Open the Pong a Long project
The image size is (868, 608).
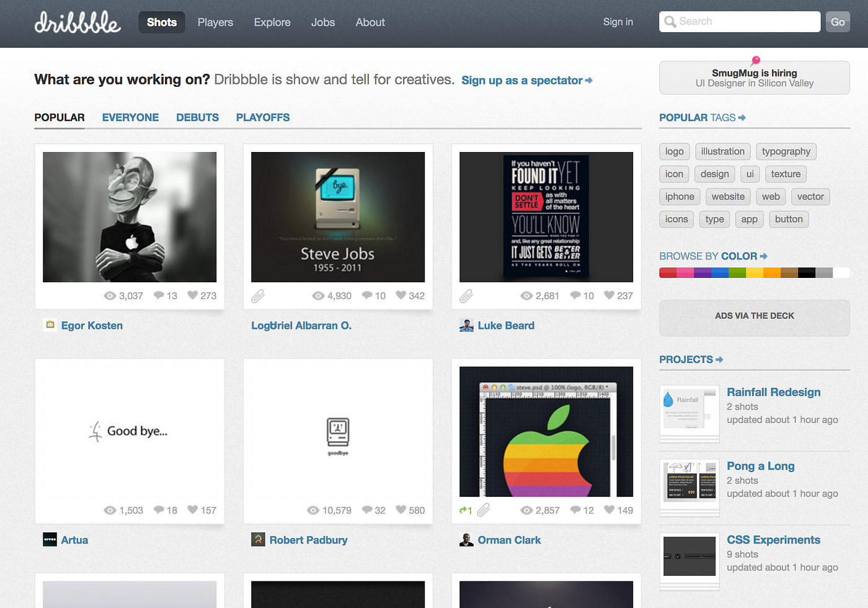pos(761,466)
